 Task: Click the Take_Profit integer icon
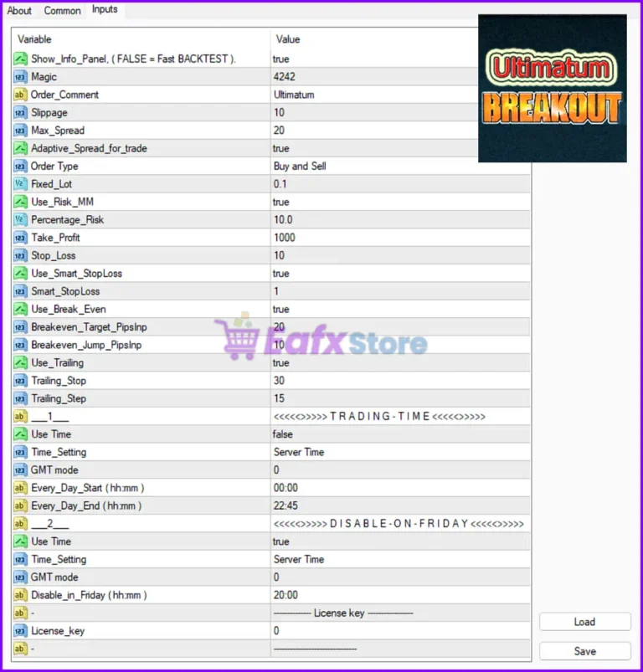click(20, 238)
